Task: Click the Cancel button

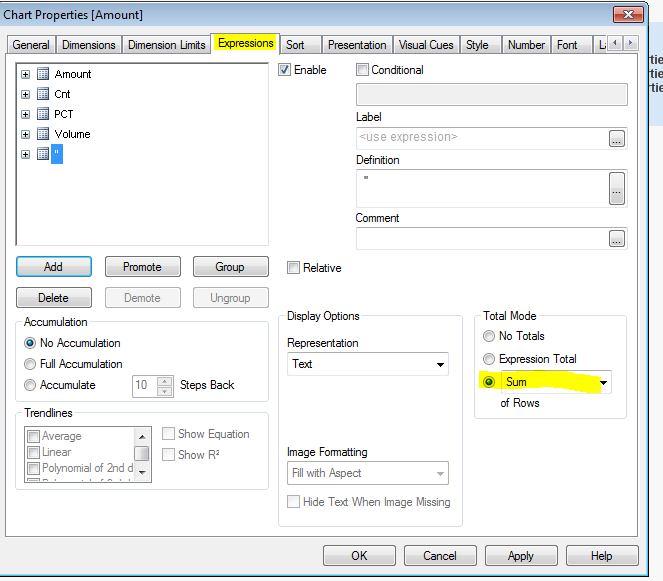Action: (x=440, y=556)
